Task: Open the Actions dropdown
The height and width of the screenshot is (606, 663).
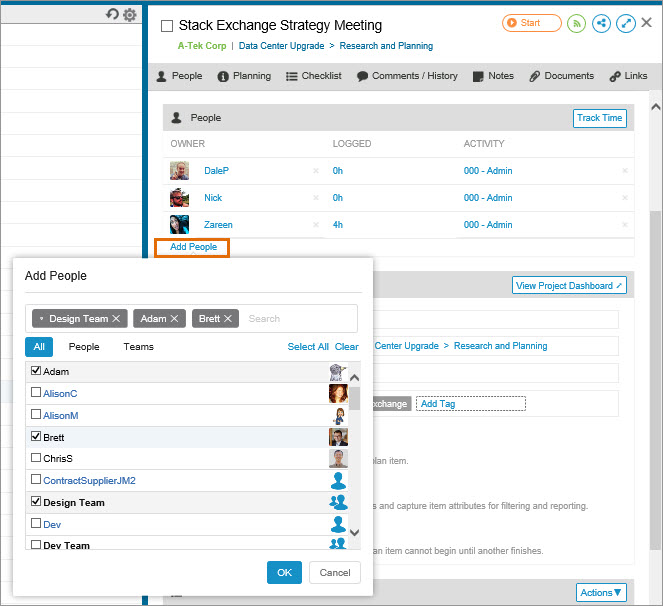Action: pyautogui.click(x=601, y=592)
